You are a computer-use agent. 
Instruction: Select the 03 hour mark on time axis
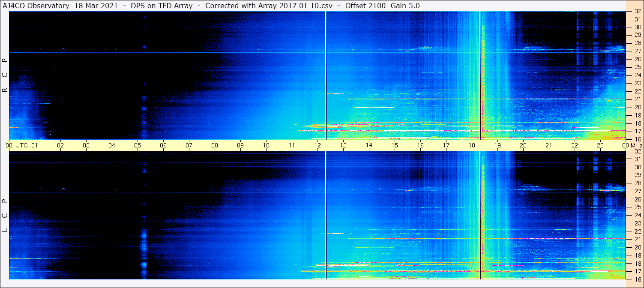point(86,145)
